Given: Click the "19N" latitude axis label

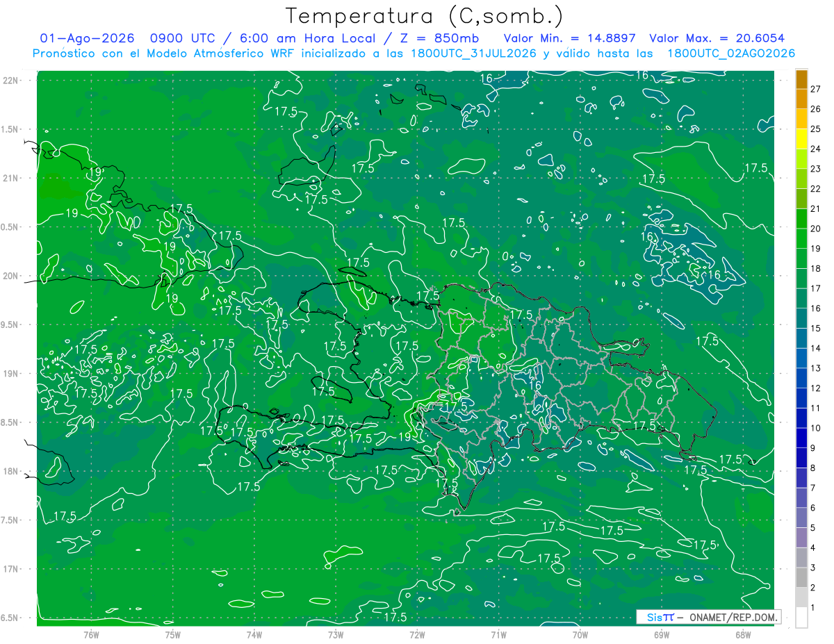Looking at the screenshot, I should pyautogui.click(x=10, y=374).
